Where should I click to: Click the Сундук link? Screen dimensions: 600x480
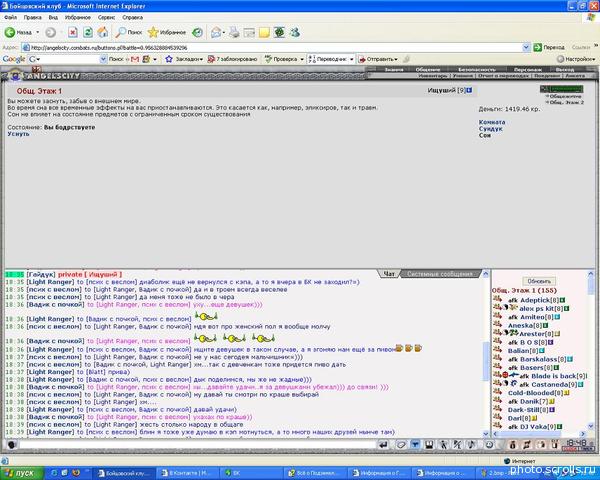(491, 129)
